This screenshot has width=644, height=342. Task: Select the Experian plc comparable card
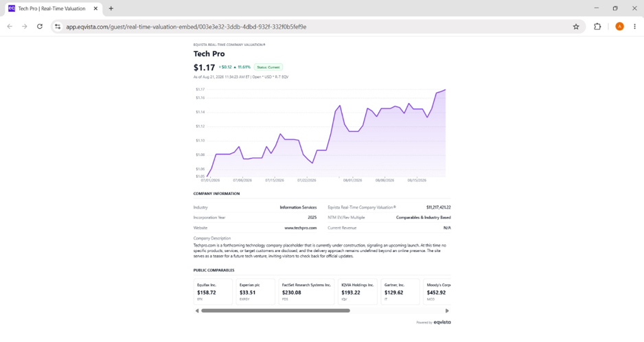[x=255, y=291]
